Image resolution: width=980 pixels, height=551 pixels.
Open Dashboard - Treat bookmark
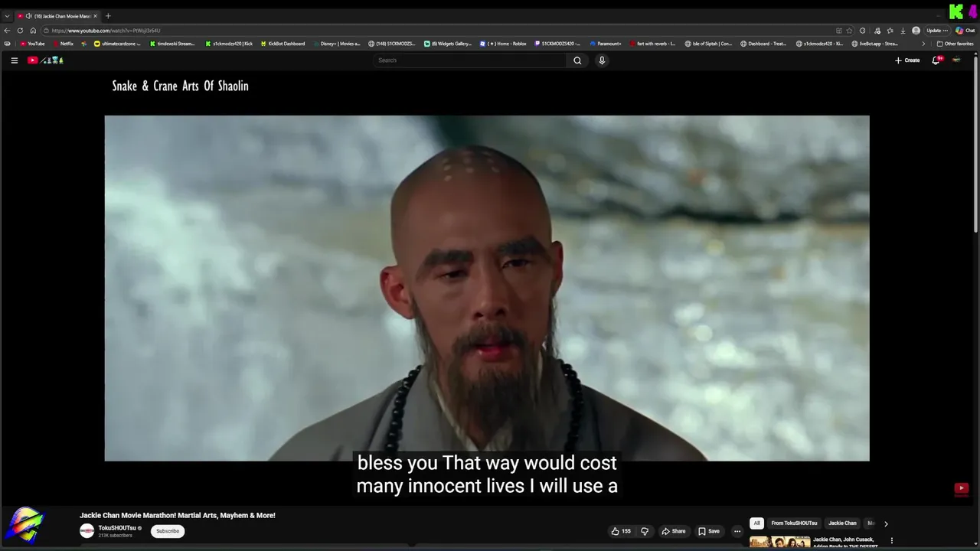coord(763,44)
